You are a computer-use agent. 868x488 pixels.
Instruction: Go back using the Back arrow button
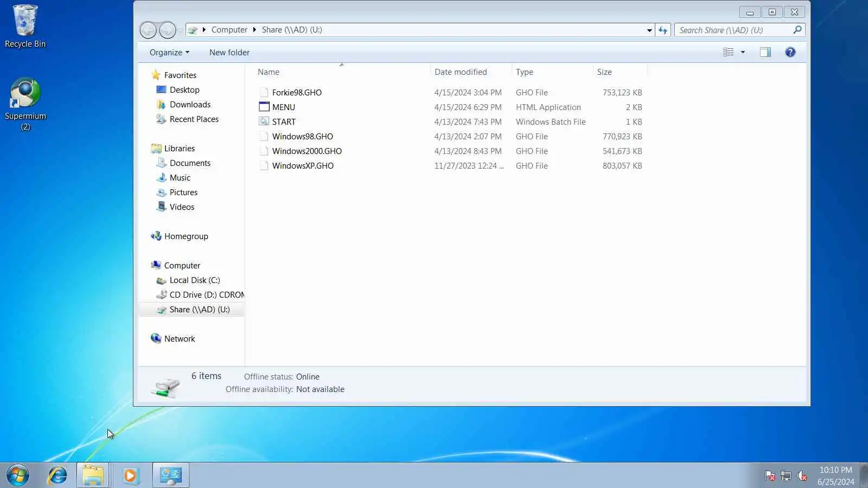coord(148,30)
